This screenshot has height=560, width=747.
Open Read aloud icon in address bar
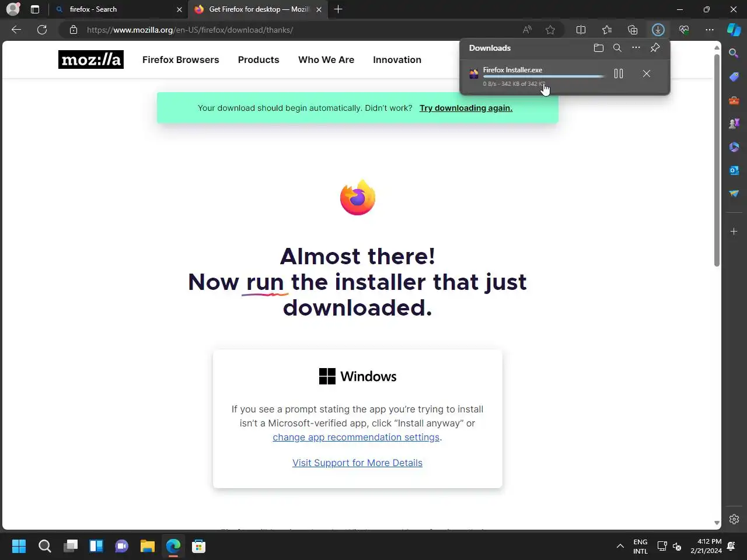click(x=527, y=30)
